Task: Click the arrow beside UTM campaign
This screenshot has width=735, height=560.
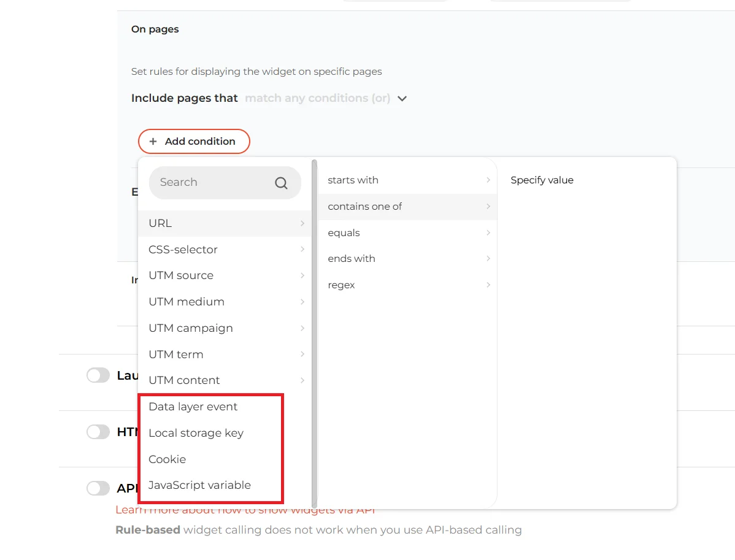Action: [302, 328]
